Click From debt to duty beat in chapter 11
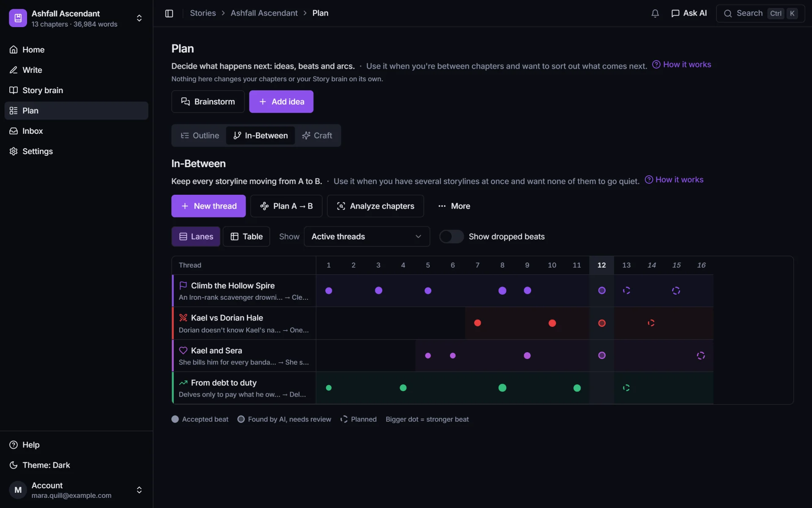 [577, 388]
